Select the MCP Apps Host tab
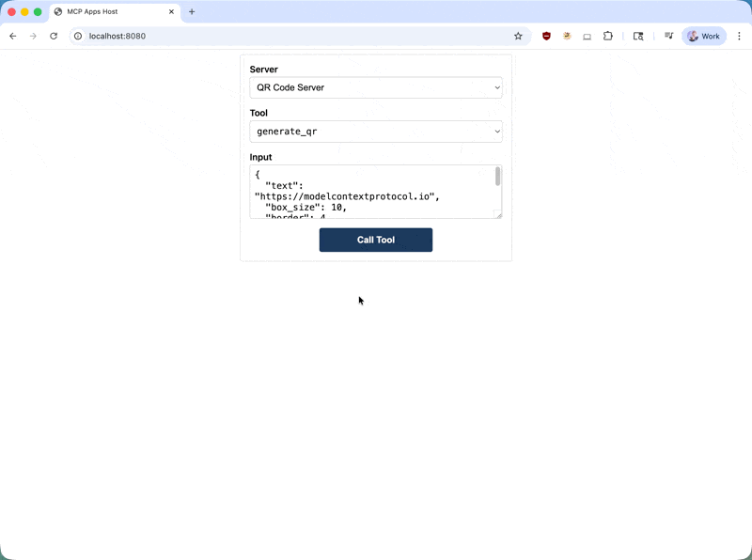Viewport: 752px width, 560px height. click(113, 13)
